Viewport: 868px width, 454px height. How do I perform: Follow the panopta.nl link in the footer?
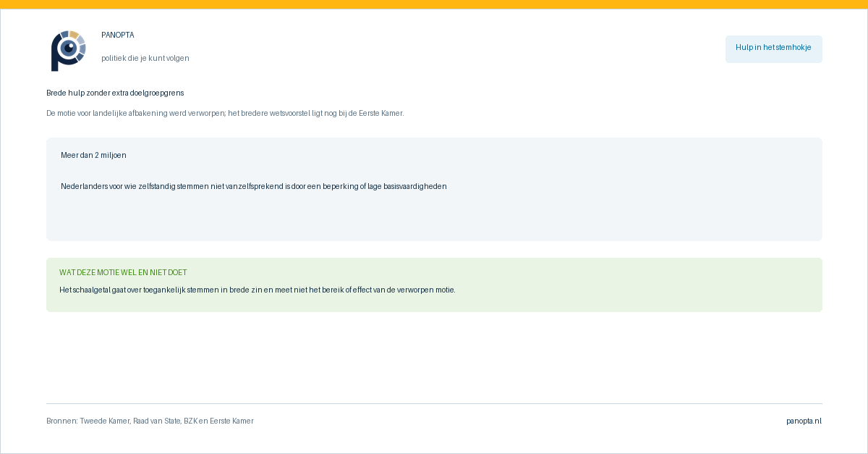coord(804,421)
